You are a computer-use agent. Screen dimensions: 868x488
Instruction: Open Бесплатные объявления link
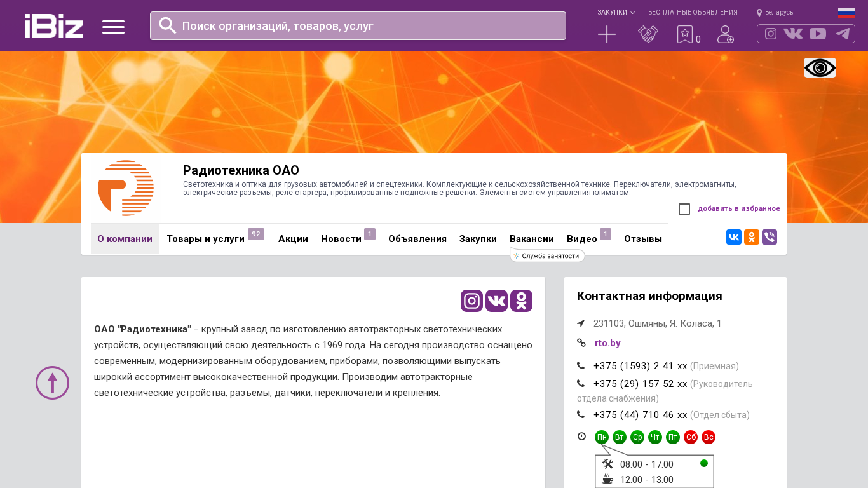pos(693,12)
